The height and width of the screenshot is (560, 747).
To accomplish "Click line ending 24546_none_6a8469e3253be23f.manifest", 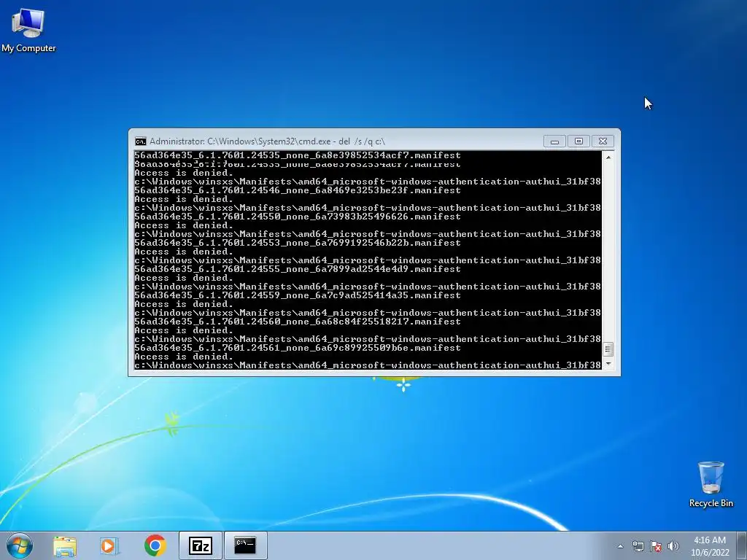I will tap(298, 190).
